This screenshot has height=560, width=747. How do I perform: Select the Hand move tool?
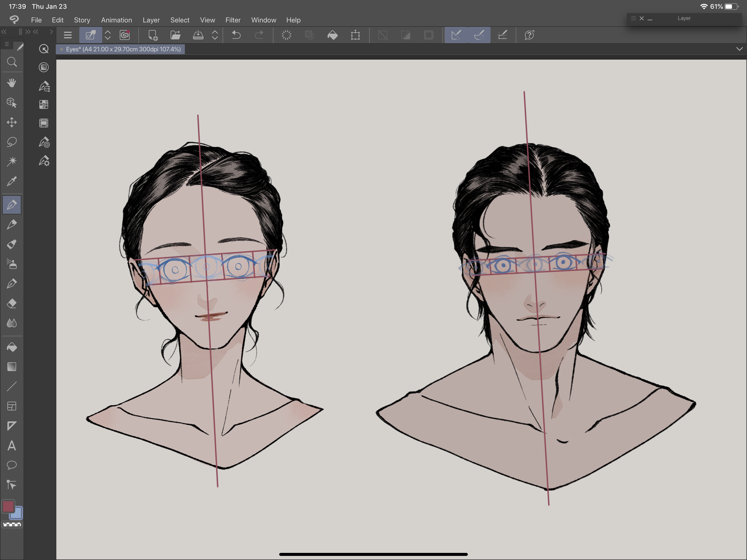(x=12, y=83)
